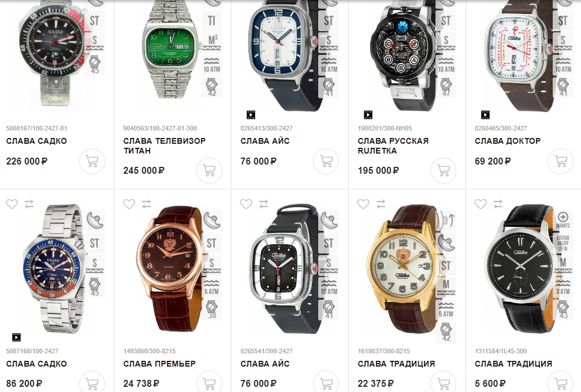581x392 pixels.
Task: Add Слава Телевизор Титан to cart
Action: click(209, 170)
